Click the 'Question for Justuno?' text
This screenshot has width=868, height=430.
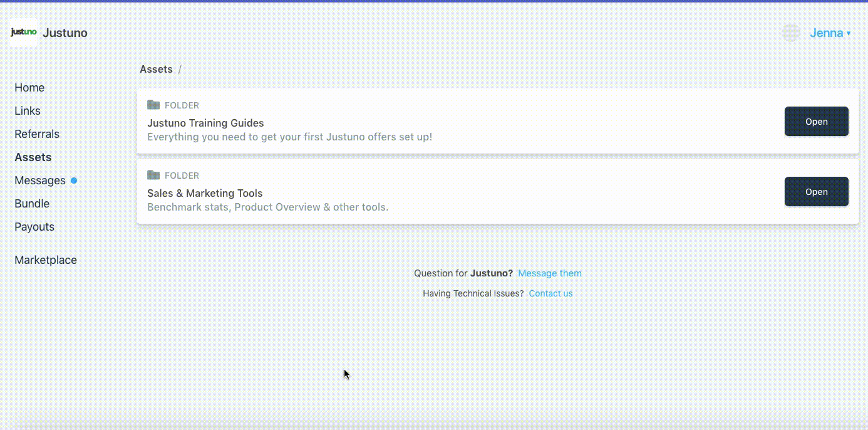(463, 273)
